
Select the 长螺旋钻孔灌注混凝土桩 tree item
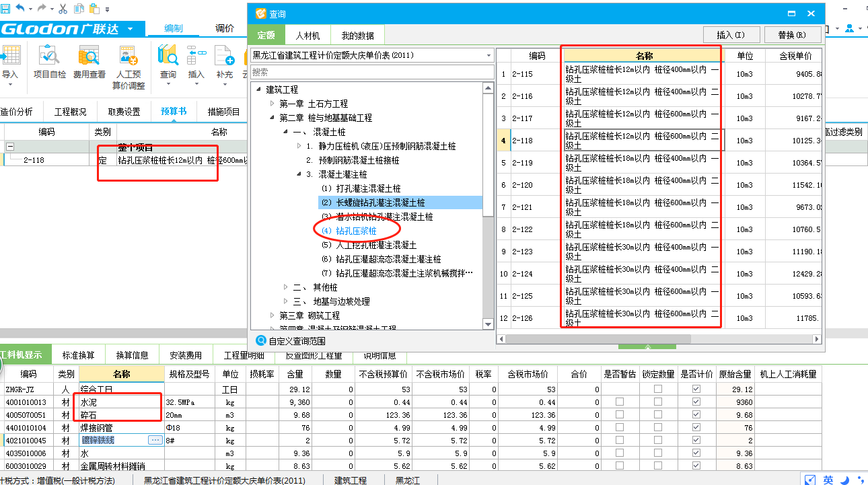373,202
